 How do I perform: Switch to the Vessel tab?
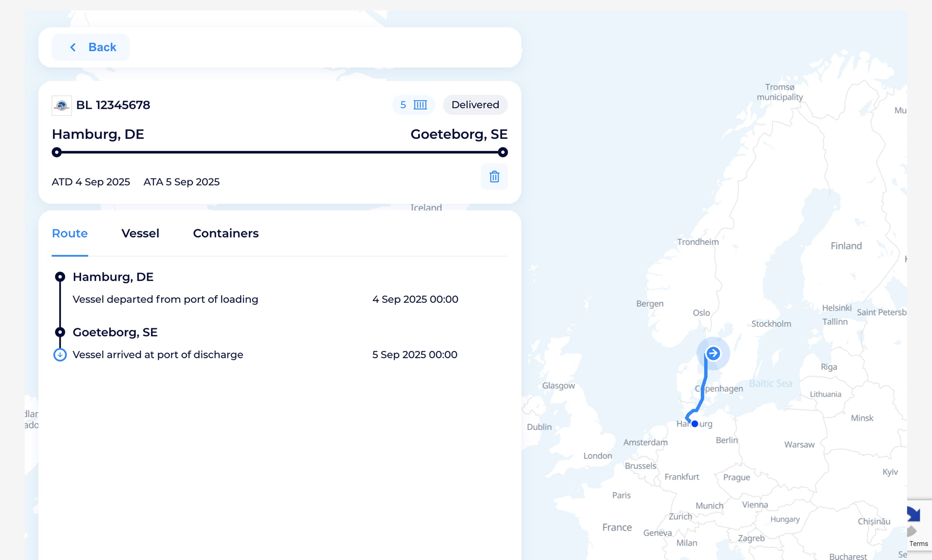[140, 233]
